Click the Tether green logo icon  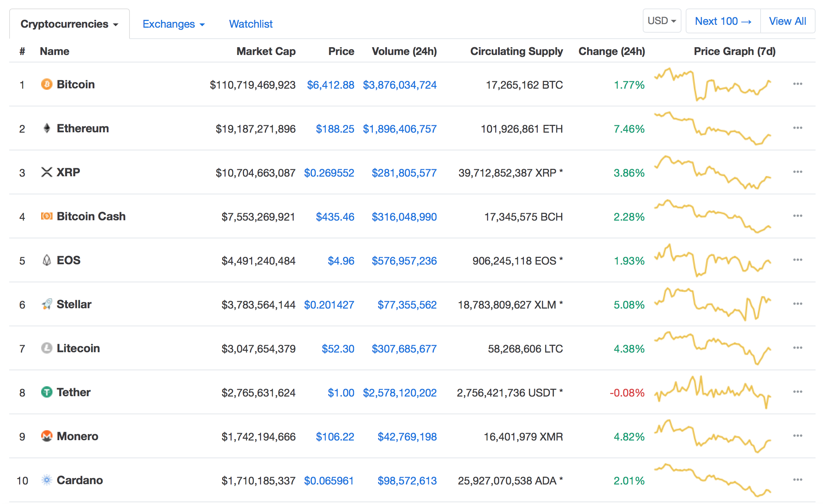pos(46,392)
